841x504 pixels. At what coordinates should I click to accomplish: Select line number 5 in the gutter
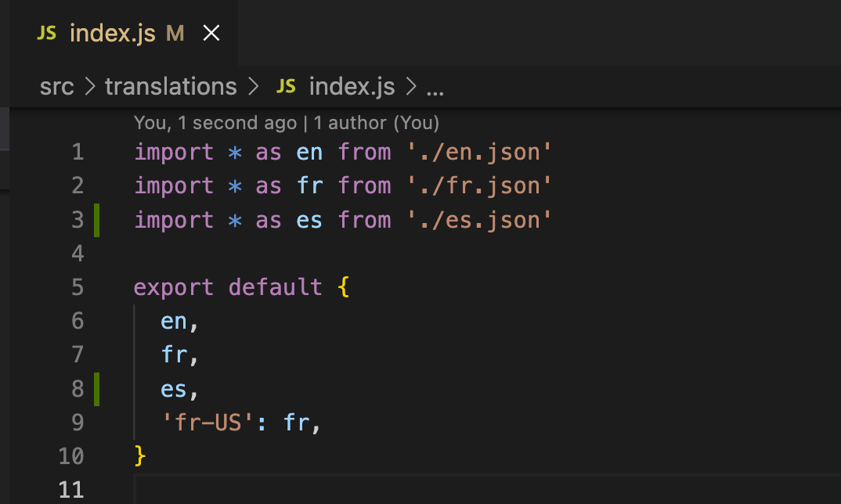click(x=77, y=287)
